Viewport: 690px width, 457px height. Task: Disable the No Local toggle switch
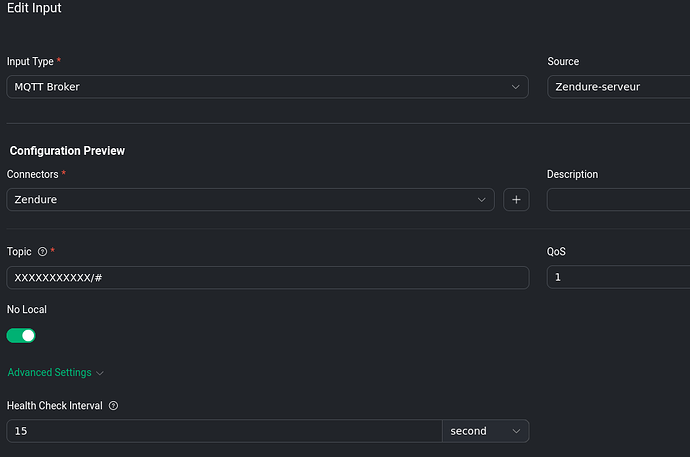(22, 335)
